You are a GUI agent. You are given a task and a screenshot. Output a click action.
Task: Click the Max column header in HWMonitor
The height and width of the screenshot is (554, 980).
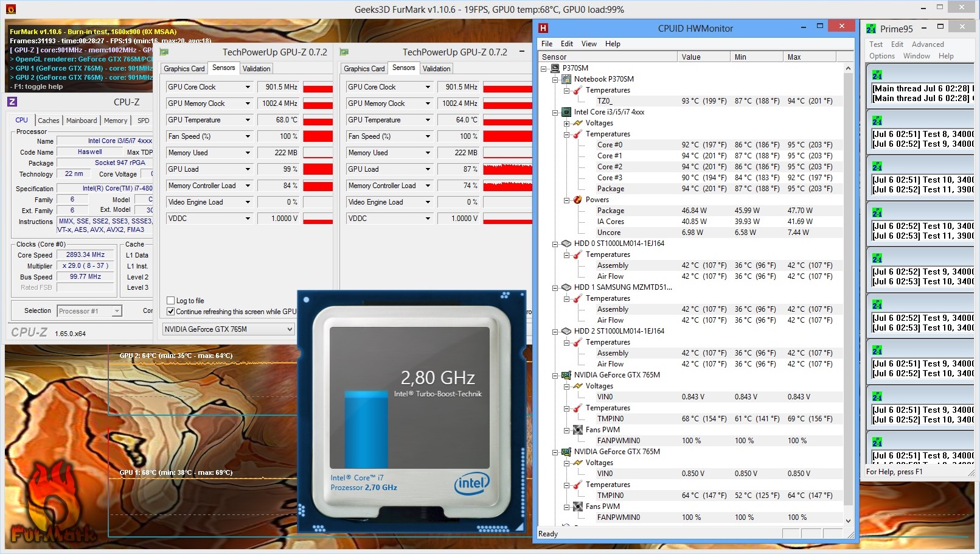810,57
